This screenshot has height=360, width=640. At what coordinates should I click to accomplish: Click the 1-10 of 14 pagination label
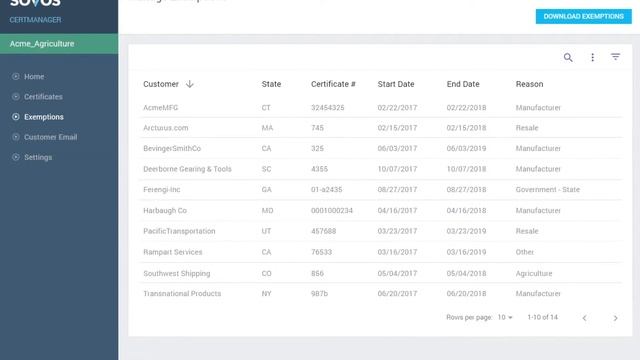click(x=542, y=317)
